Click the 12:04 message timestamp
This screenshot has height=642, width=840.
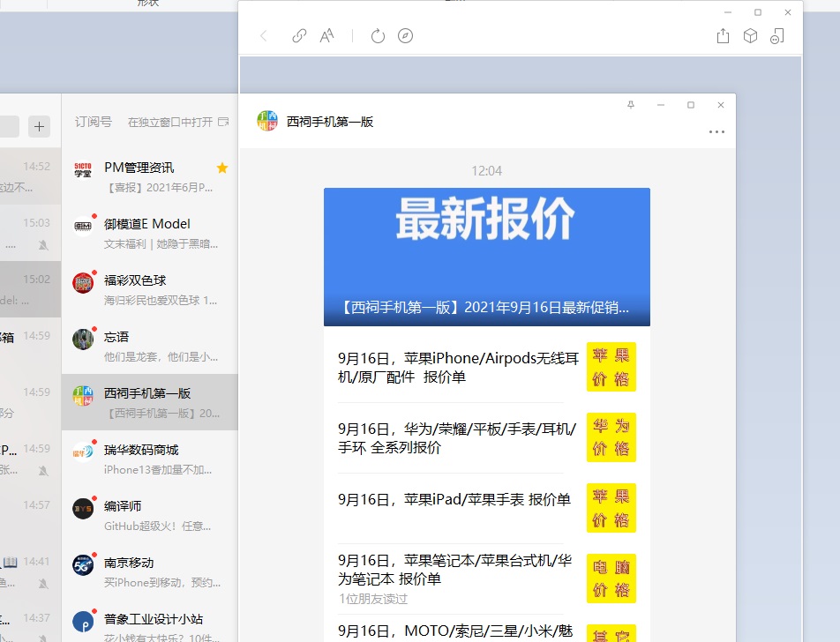(x=486, y=171)
